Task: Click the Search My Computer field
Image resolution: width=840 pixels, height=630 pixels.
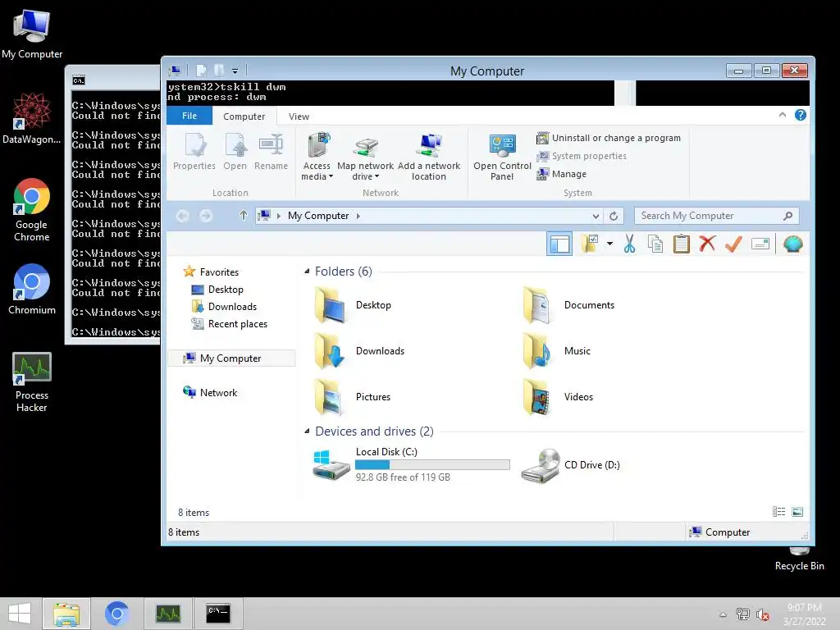Action: coord(716,216)
